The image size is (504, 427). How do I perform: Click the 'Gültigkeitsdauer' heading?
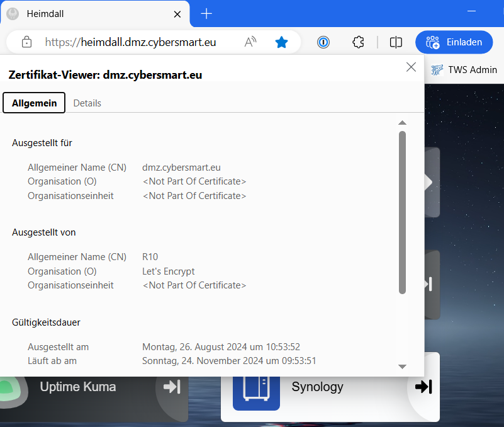(47, 322)
